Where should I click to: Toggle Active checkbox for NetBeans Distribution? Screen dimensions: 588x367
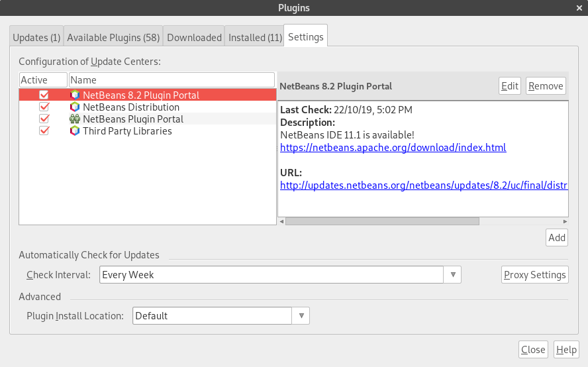click(44, 107)
